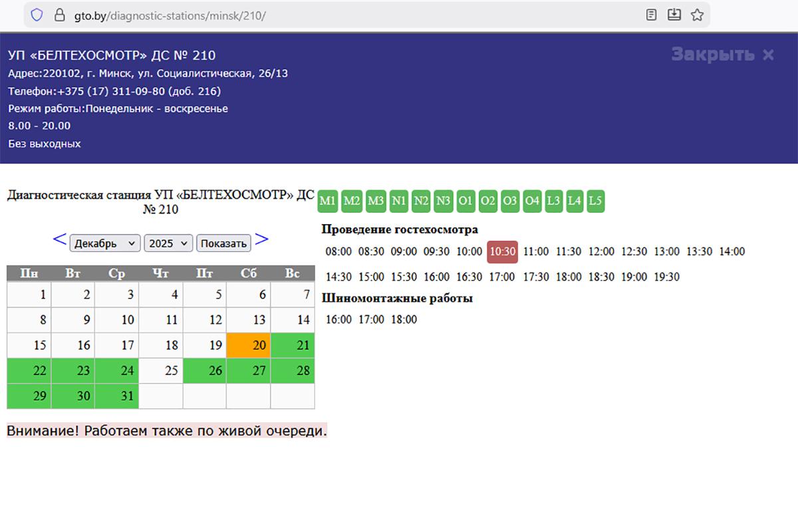The image size is (798, 532).
Task: Select the M1 vehicle category badge
Action: pyautogui.click(x=328, y=201)
